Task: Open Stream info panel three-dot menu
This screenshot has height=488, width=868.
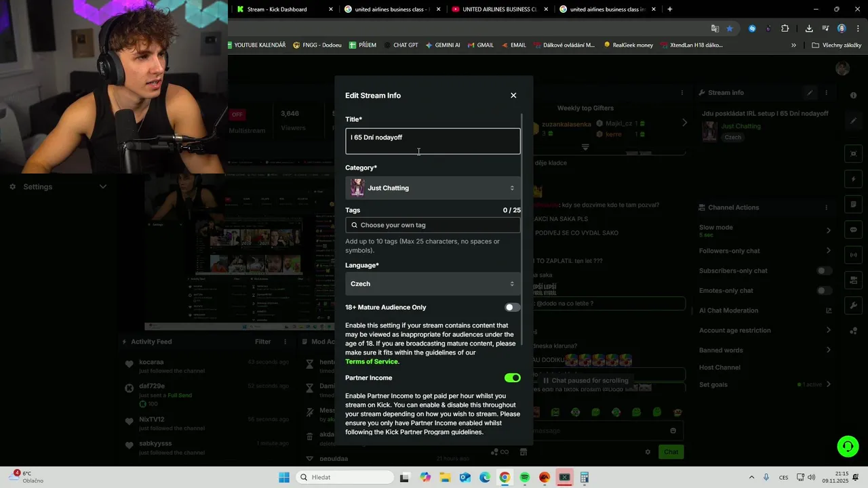Action: 826,93
